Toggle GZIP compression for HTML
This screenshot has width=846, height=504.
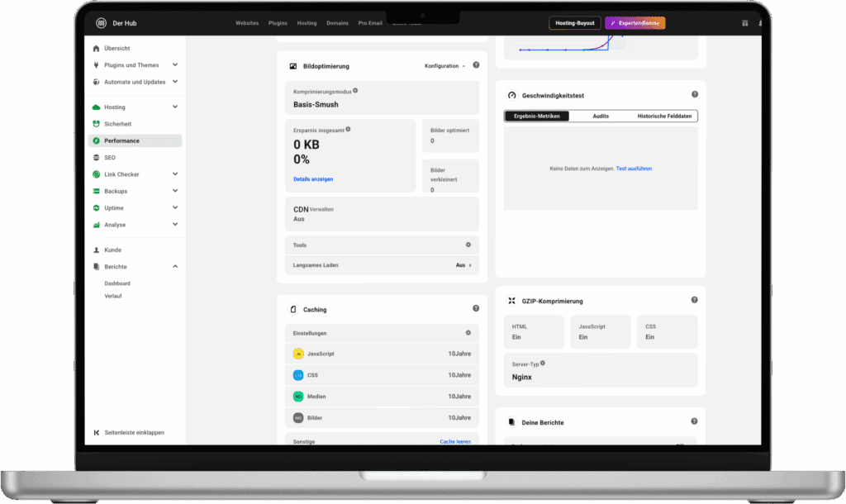(534, 331)
